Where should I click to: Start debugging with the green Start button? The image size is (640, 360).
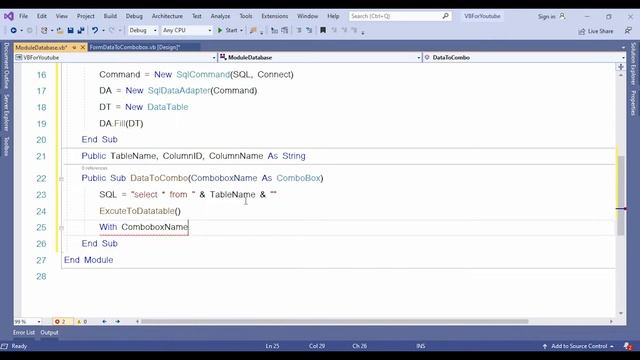pos(227,31)
